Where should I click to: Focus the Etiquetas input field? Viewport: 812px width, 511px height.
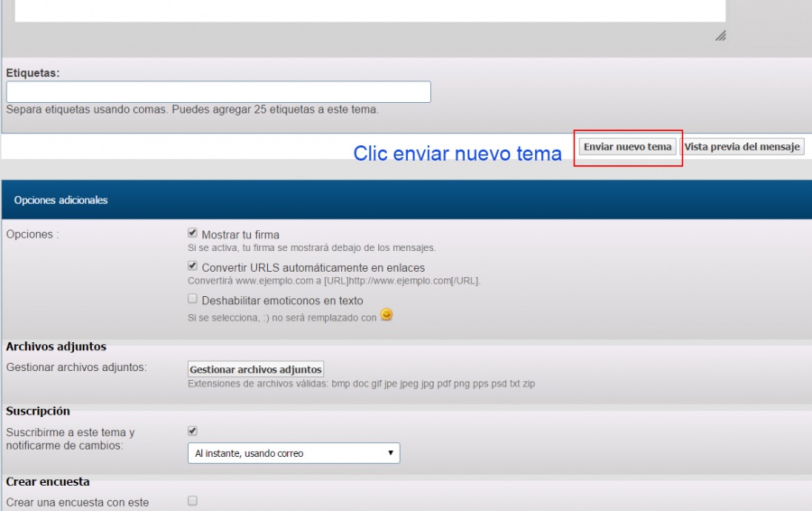218,92
